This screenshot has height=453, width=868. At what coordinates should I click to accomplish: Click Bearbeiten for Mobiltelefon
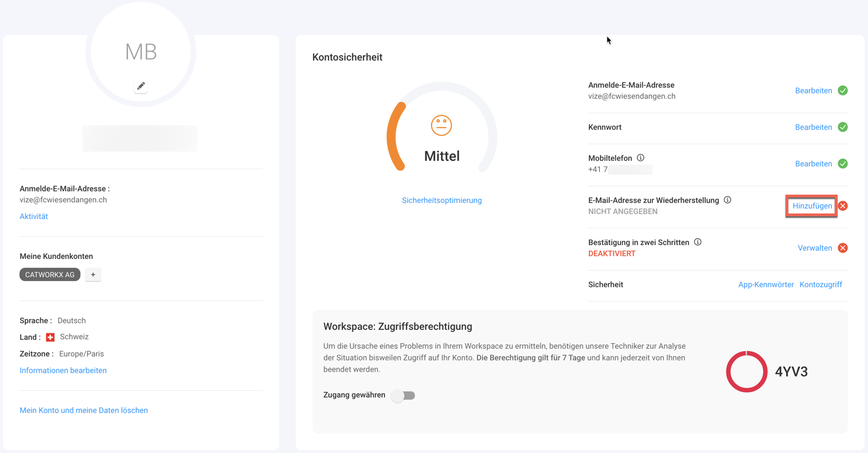click(813, 164)
